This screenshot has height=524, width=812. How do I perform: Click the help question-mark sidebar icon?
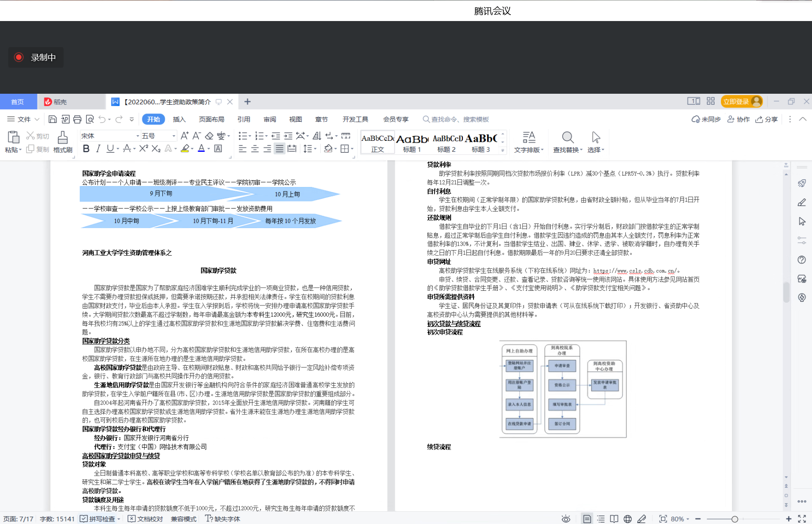802,260
